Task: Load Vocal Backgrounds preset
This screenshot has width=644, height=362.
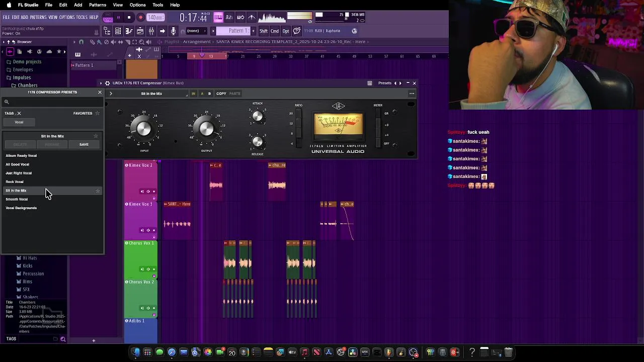Action: (x=21, y=208)
